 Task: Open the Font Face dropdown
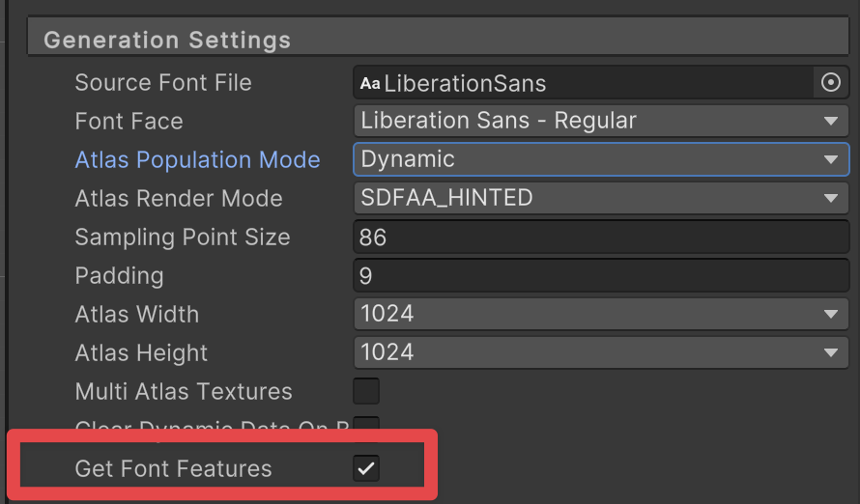tap(600, 121)
